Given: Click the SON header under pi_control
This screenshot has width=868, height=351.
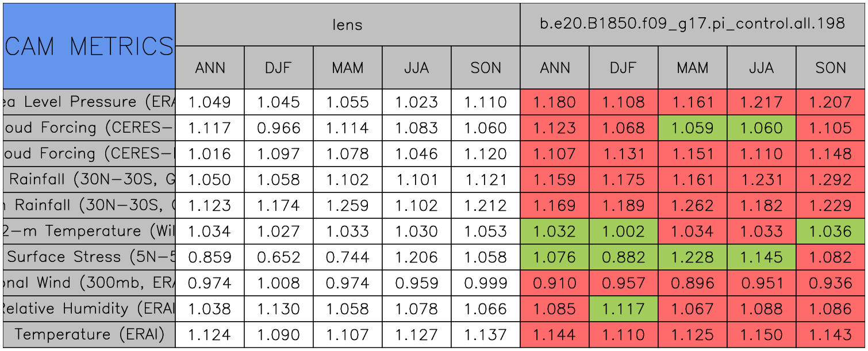Looking at the screenshot, I should tap(830, 68).
